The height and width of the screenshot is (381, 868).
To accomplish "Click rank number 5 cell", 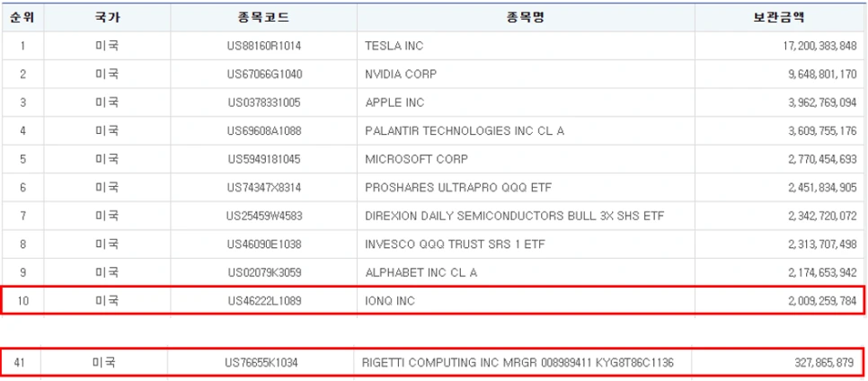I will (22, 159).
